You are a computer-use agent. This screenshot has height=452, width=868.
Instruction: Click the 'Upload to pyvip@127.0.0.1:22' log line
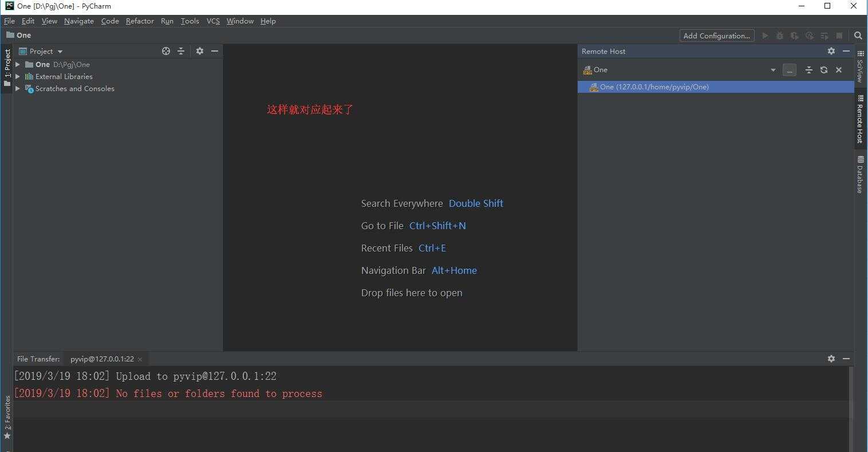(145, 376)
